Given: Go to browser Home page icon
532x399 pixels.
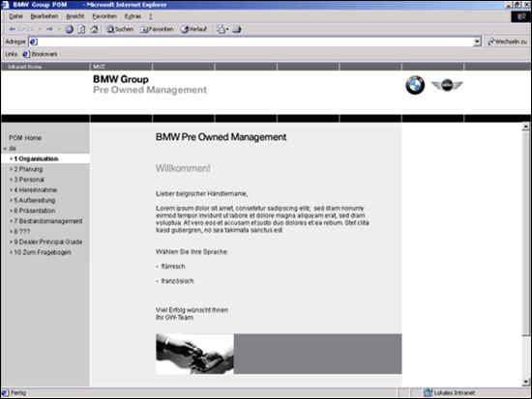Looking at the screenshot, I should [x=94, y=29].
